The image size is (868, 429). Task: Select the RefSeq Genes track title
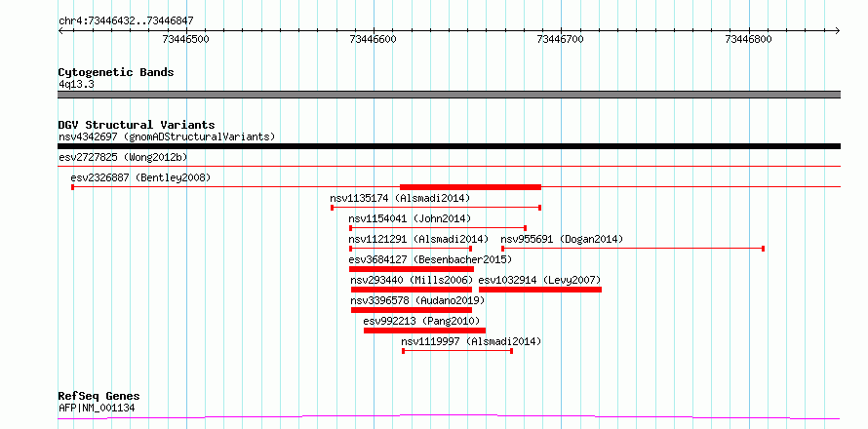point(99,397)
